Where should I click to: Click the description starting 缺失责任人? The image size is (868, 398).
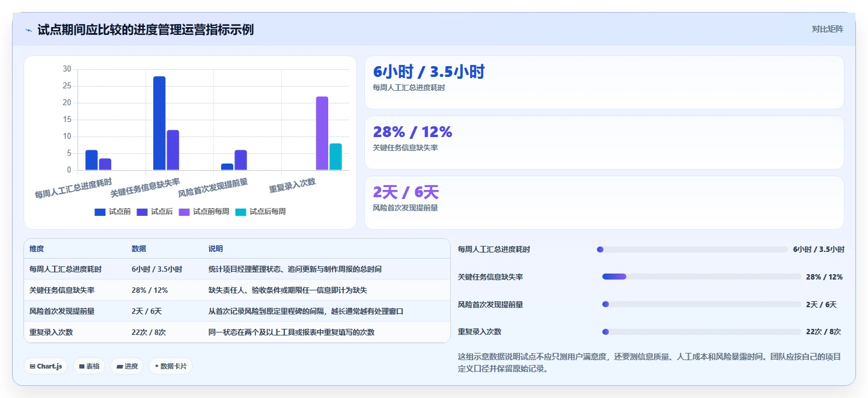(x=287, y=290)
